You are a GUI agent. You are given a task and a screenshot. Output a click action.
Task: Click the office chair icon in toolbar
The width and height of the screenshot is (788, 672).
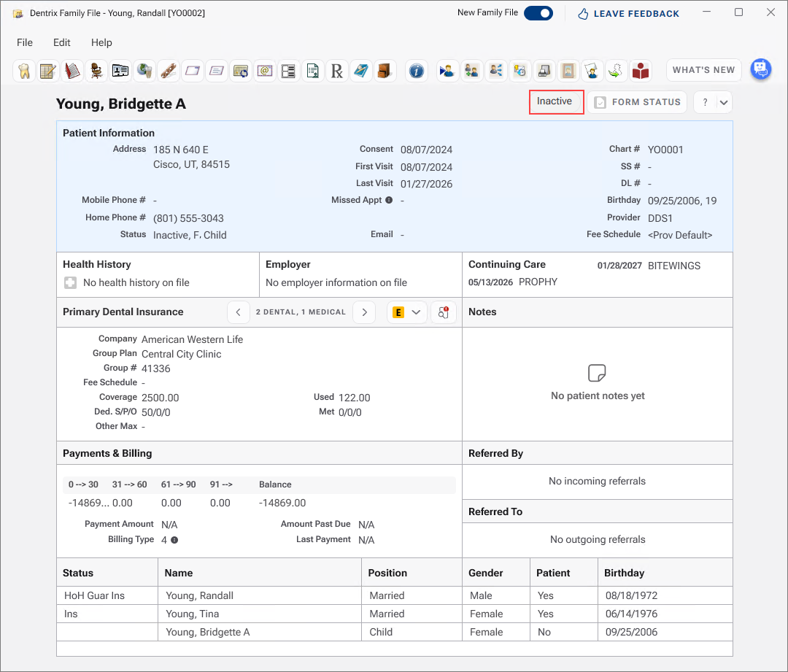coord(96,71)
